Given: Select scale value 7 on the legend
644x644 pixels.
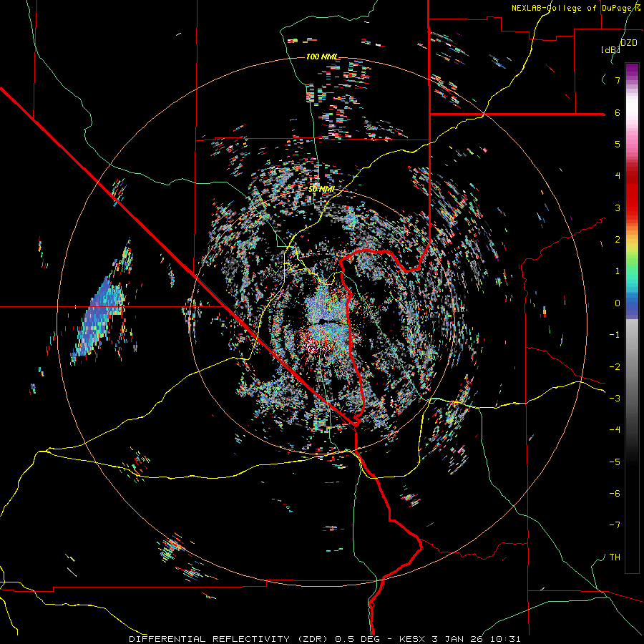Looking at the screenshot, I should 618,80.
